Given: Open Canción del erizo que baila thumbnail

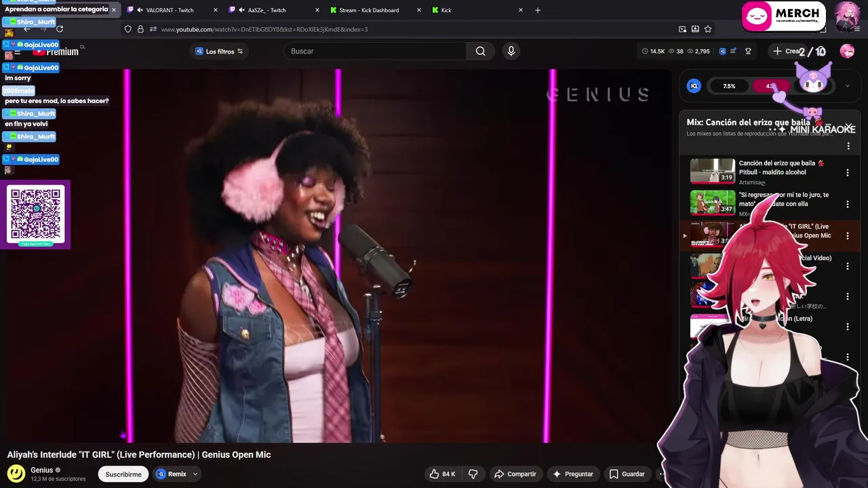Looking at the screenshot, I should (x=712, y=171).
